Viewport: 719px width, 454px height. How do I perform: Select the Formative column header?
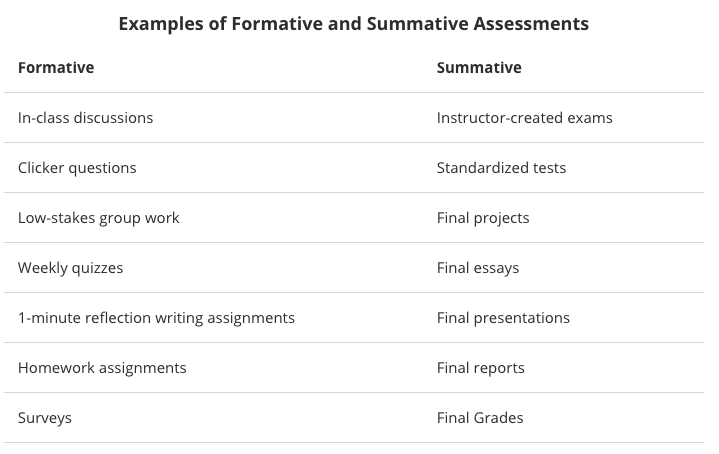(x=56, y=68)
